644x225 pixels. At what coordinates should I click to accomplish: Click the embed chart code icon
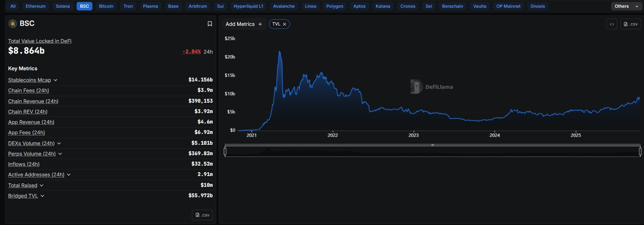(x=612, y=24)
